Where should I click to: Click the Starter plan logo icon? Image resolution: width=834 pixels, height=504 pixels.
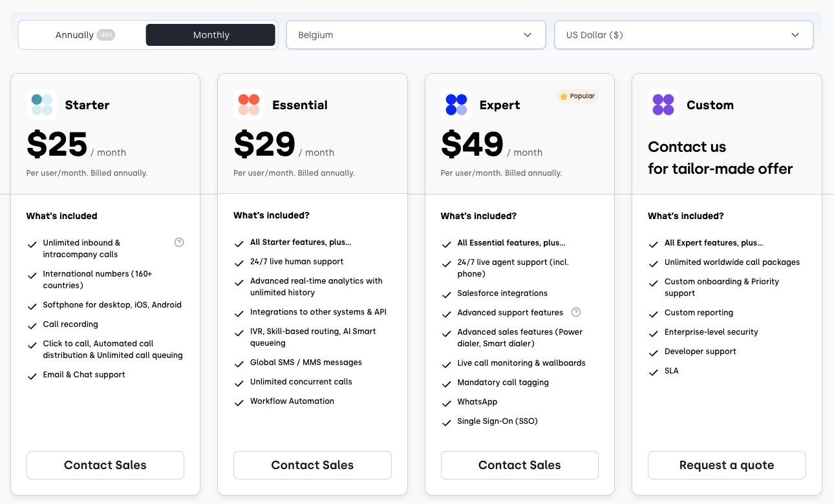(x=42, y=105)
